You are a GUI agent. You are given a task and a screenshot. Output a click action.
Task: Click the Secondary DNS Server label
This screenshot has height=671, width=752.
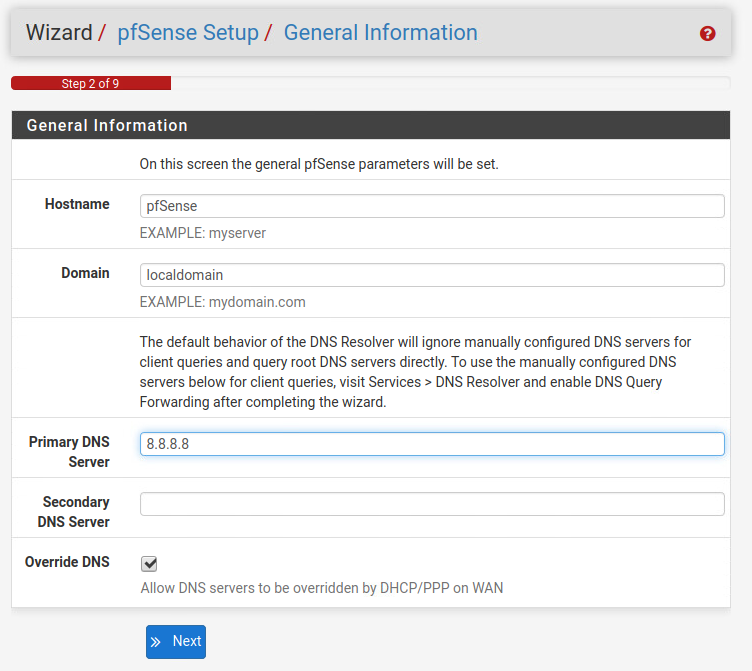point(73,512)
